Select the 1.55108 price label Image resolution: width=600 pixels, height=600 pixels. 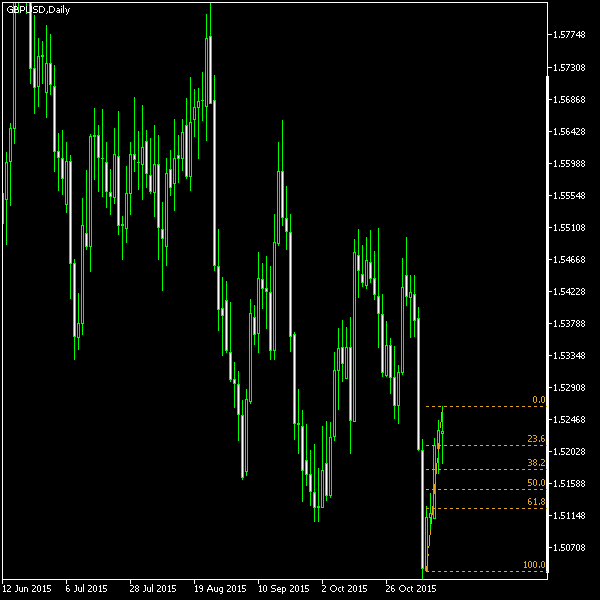pyautogui.click(x=569, y=228)
